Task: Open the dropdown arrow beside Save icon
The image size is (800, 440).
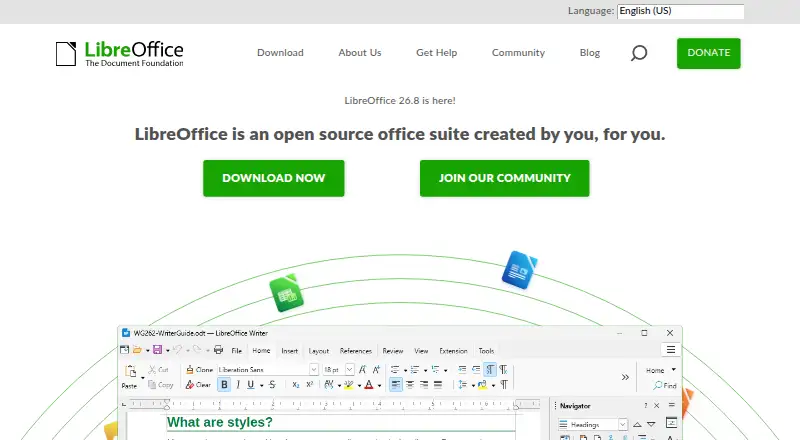Action: (x=168, y=351)
